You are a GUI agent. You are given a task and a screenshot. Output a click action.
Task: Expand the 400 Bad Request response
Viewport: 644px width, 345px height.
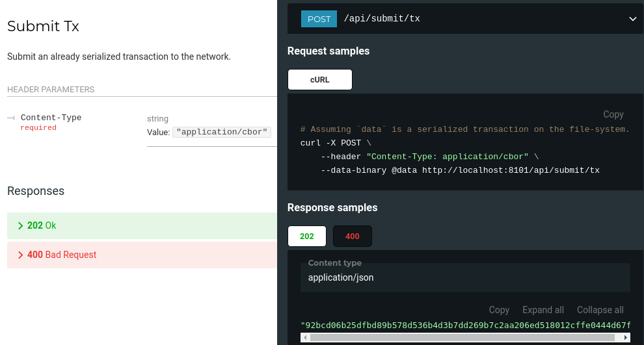point(62,255)
